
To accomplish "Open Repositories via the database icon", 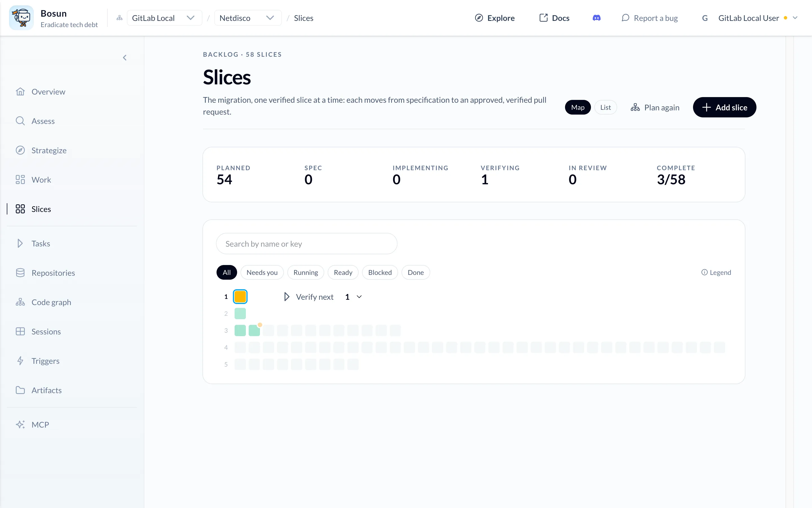I will [20, 273].
